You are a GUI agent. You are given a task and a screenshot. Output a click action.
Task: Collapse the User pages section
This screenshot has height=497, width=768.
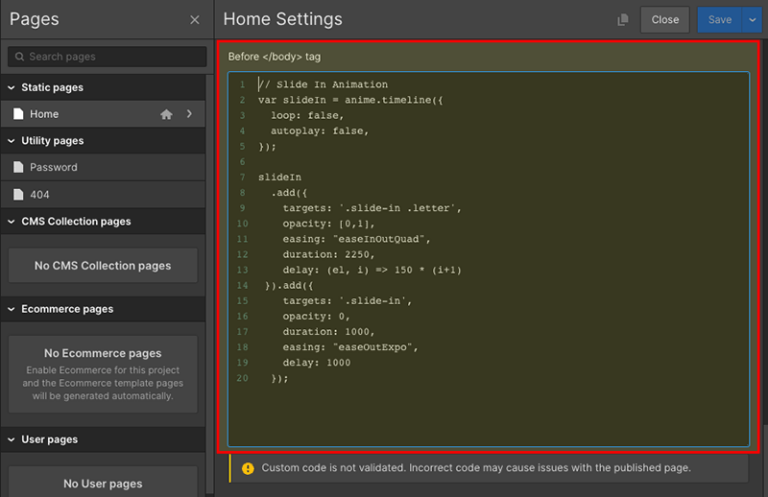pos(11,440)
